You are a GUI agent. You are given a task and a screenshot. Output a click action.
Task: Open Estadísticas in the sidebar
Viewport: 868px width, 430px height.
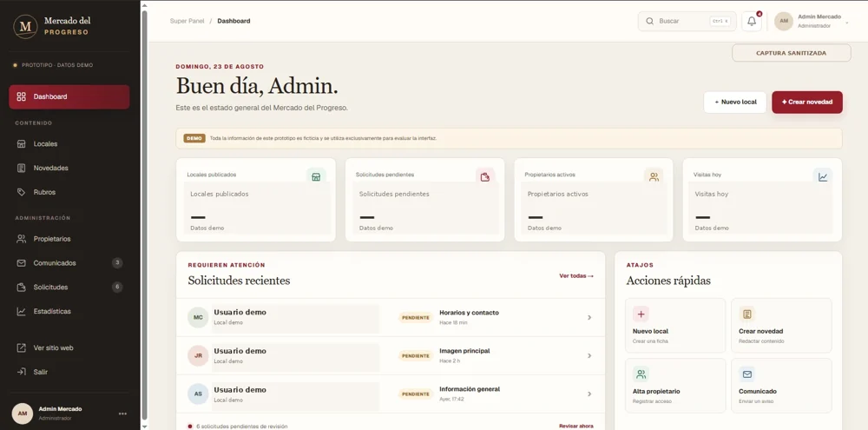point(69,311)
